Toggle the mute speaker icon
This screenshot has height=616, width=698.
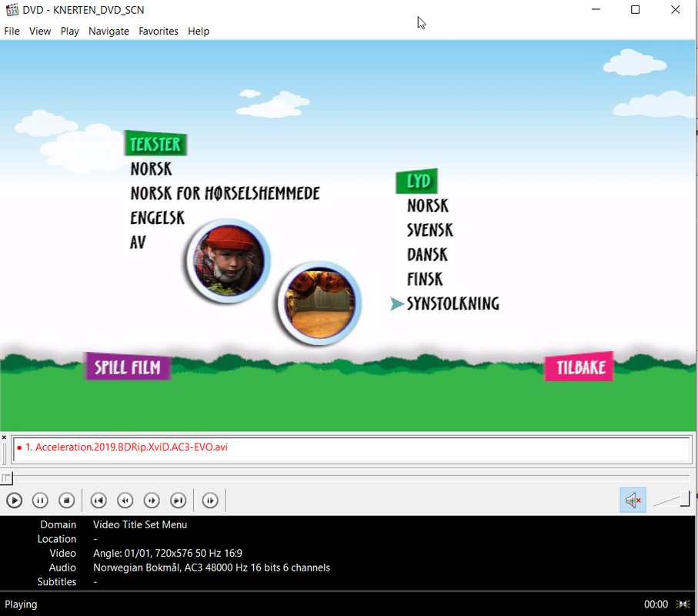click(x=633, y=500)
